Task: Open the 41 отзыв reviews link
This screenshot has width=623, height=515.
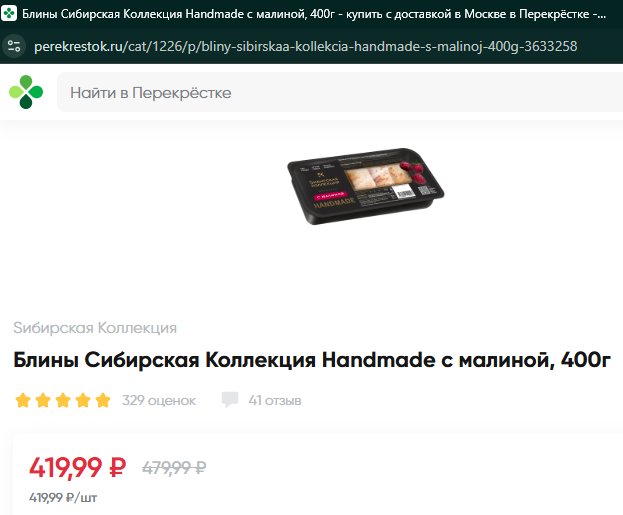Action: (x=275, y=401)
